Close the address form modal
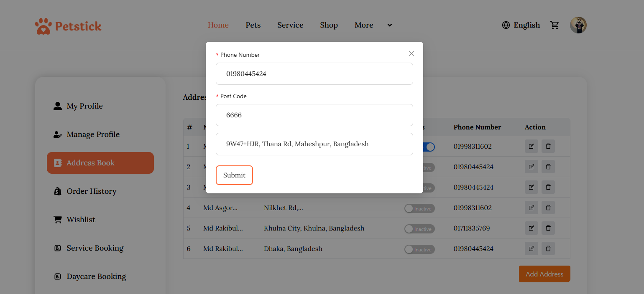This screenshot has height=294, width=644. (411, 53)
